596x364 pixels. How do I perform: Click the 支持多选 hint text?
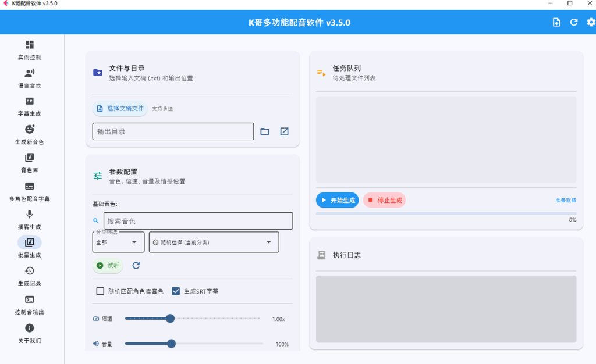coord(162,109)
